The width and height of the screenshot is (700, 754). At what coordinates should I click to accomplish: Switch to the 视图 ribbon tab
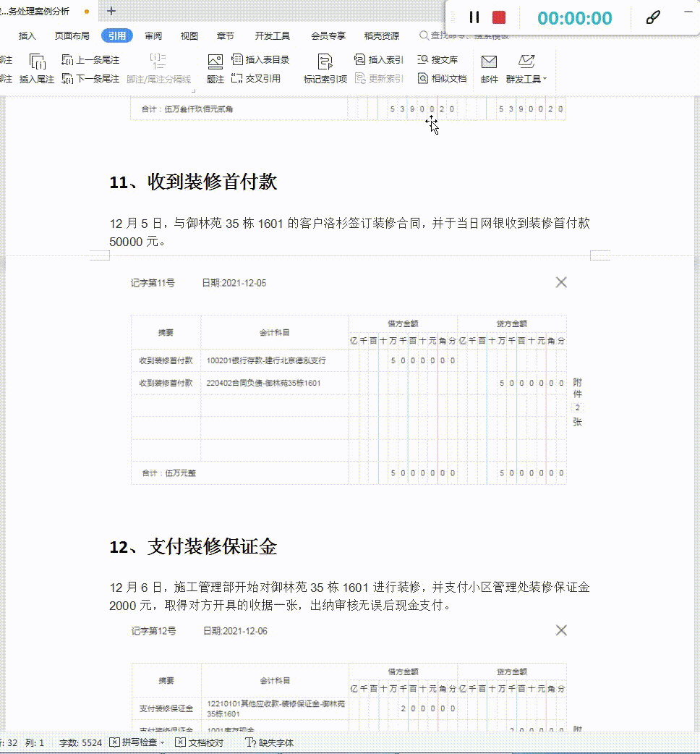pos(189,35)
